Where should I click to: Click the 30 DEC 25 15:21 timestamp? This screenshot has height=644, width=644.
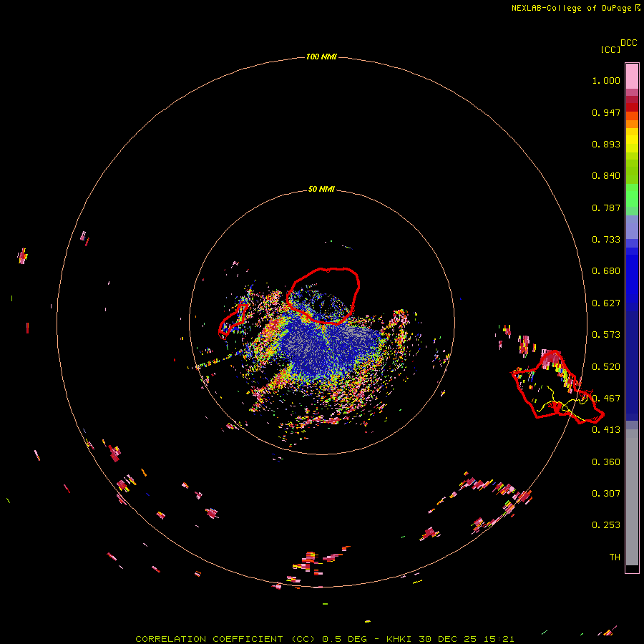[x=466, y=639]
